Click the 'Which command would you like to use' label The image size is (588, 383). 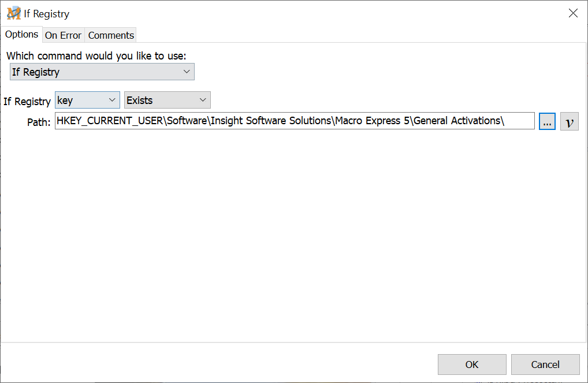[96, 56]
